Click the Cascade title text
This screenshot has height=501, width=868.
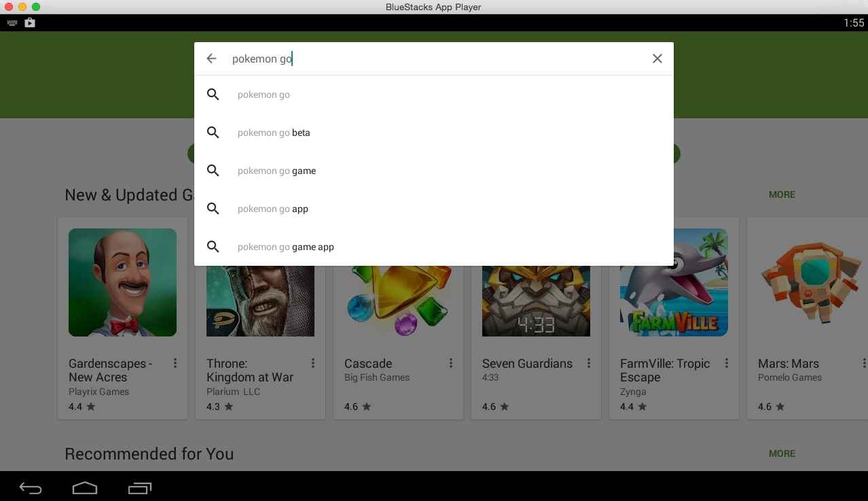click(368, 364)
